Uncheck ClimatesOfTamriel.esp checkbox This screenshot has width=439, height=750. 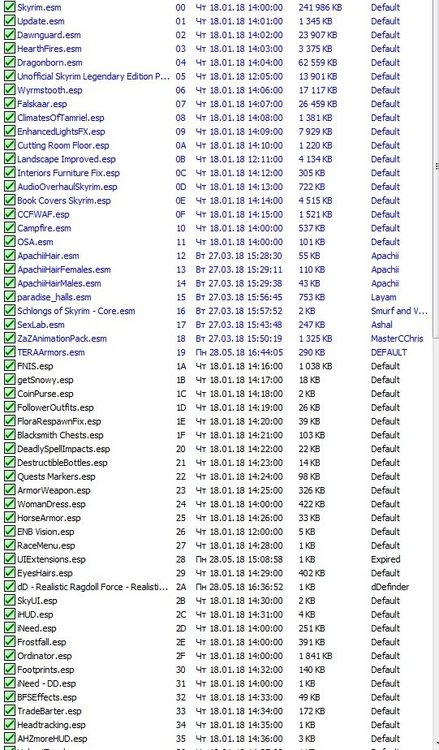click(9, 118)
